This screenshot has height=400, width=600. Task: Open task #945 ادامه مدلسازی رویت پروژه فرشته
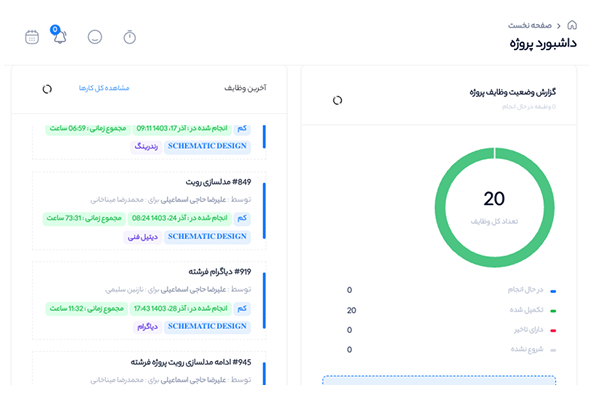(191, 362)
